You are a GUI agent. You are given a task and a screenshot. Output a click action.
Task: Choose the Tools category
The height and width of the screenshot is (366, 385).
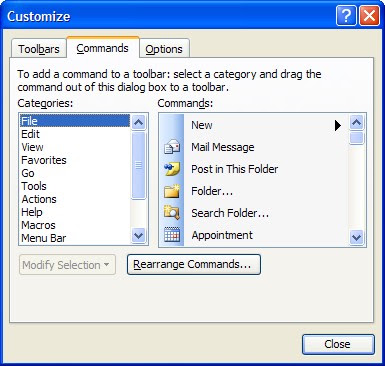(75, 186)
